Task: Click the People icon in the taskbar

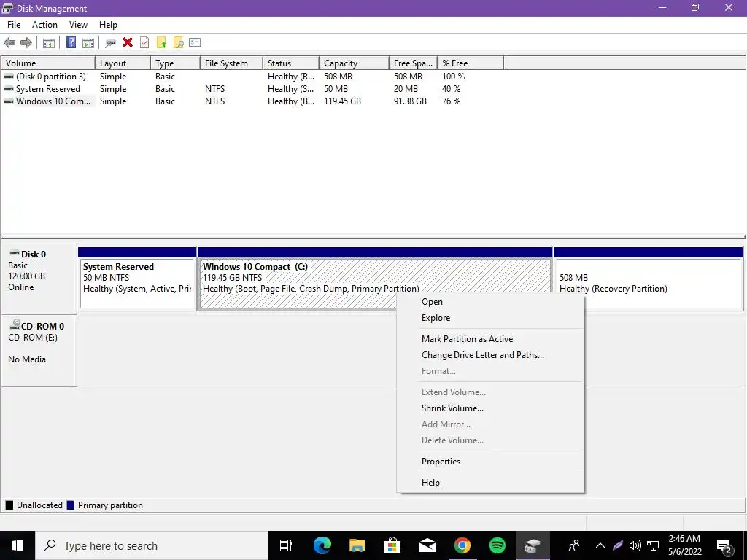Action: [x=574, y=545]
